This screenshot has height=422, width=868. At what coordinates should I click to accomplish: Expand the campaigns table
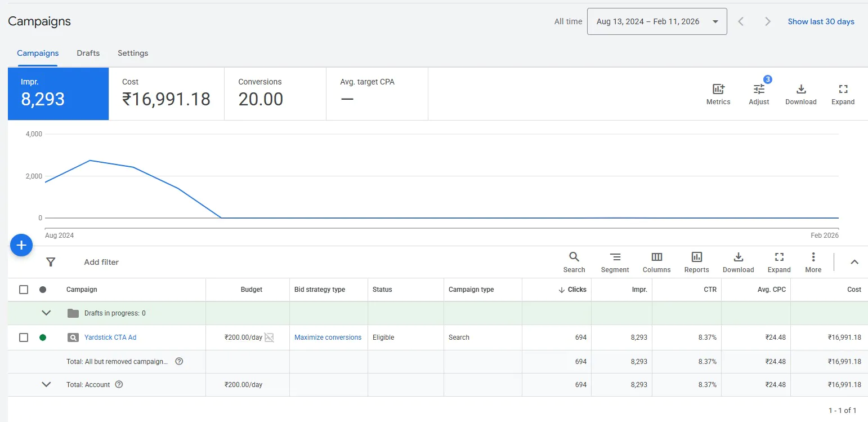click(779, 263)
